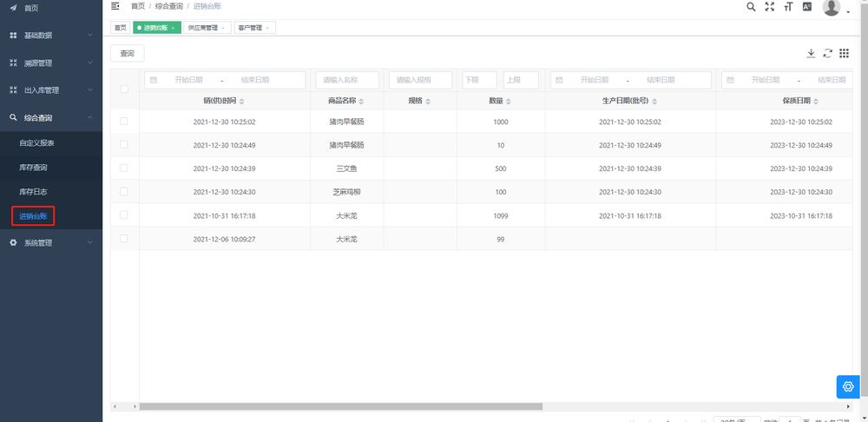
Task: Check the row for 三文鱼
Action: coord(124,168)
